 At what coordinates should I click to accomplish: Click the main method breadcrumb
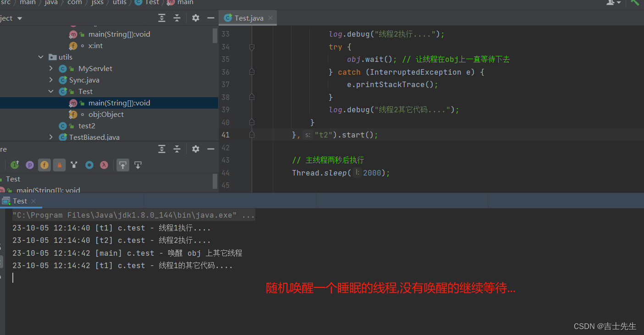[x=185, y=2]
